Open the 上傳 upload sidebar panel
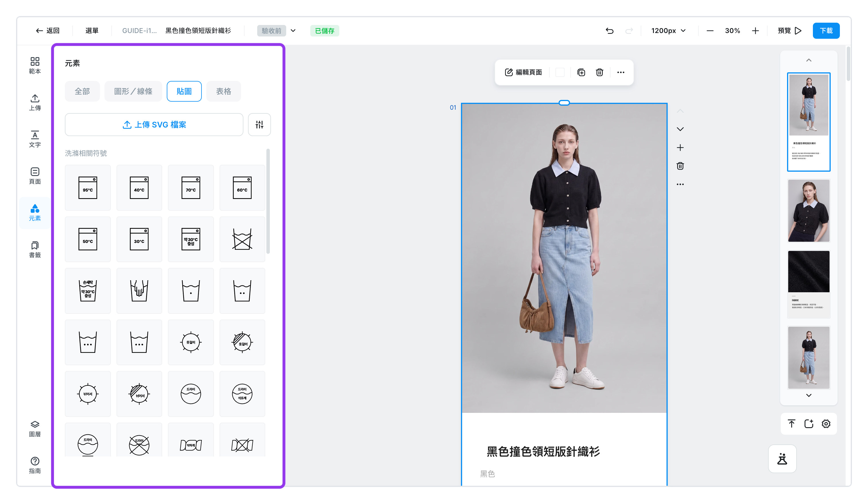868x503 pixels. tap(35, 102)
